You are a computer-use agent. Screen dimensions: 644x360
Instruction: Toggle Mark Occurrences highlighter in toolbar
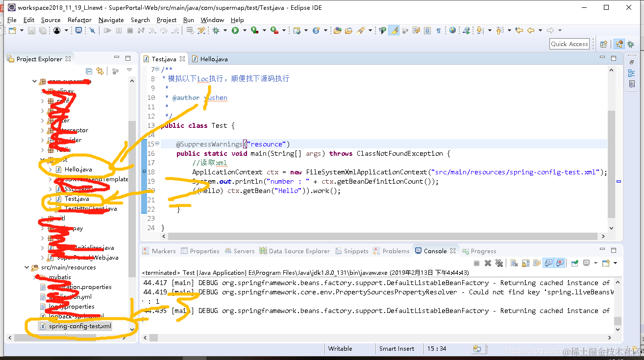click(394, 30)
